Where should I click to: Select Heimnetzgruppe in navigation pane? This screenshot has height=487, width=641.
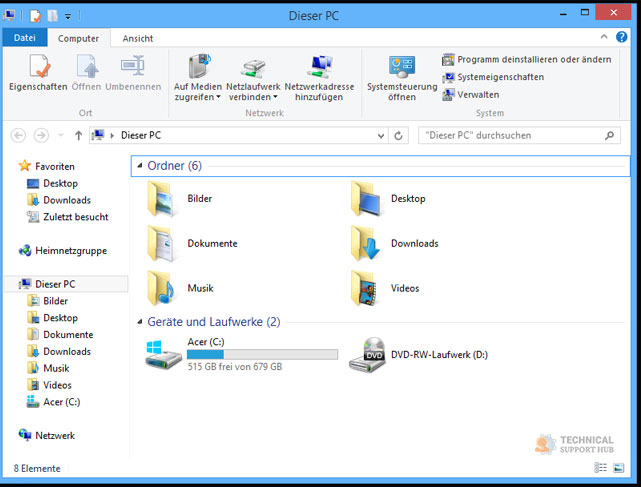tap(63, 250)
